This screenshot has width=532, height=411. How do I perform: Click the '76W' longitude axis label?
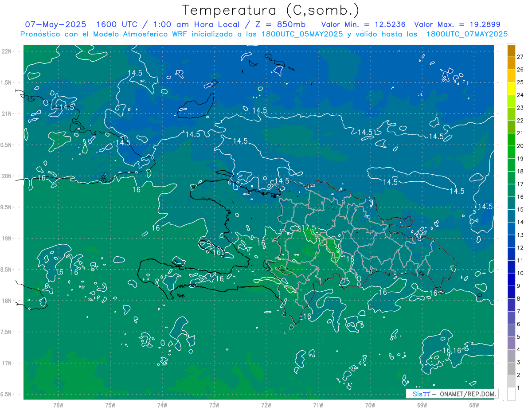point(58,405)
